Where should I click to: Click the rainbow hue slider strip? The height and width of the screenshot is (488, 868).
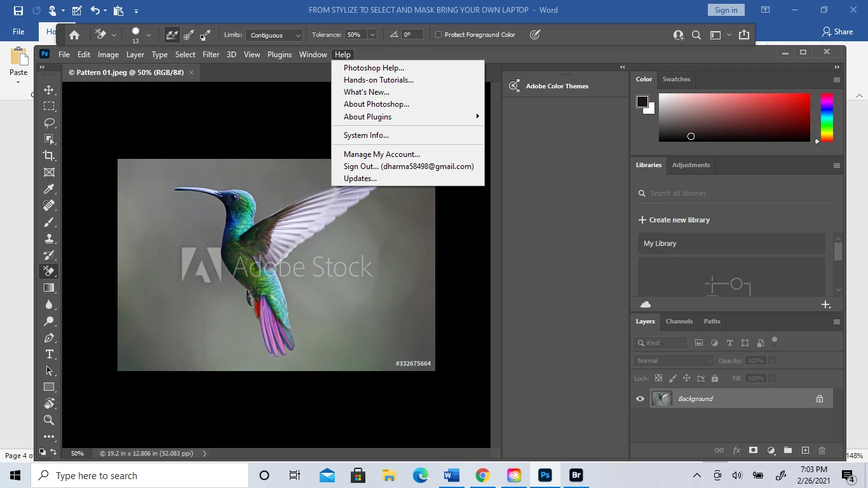point(826,118)
